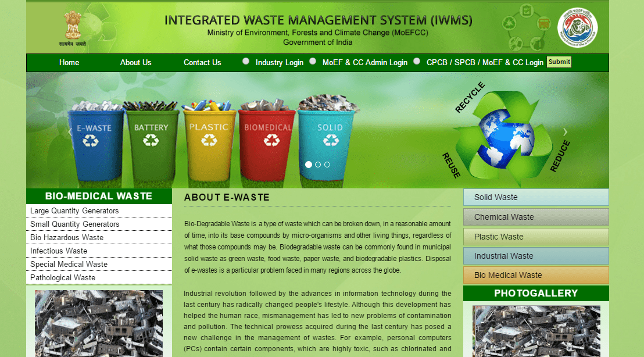Open the Home menu item
This screenshot has height=357, width=644.
pos(69,62)
